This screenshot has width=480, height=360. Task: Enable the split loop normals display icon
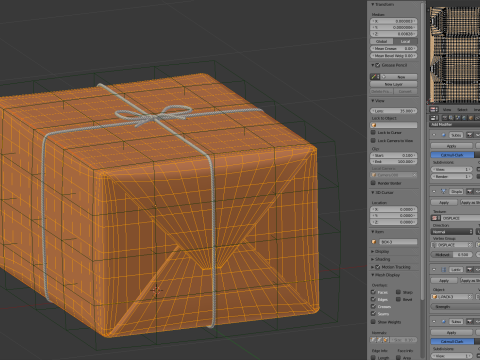380,340
